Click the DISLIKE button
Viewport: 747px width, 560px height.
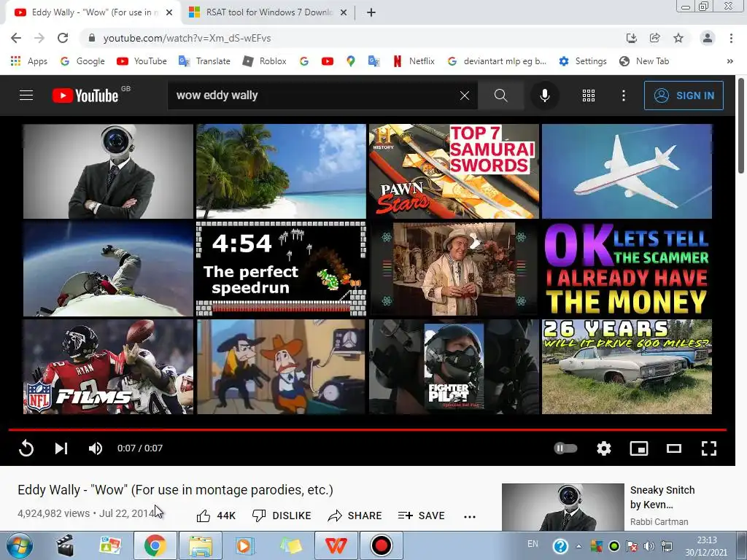pos(282,516)
